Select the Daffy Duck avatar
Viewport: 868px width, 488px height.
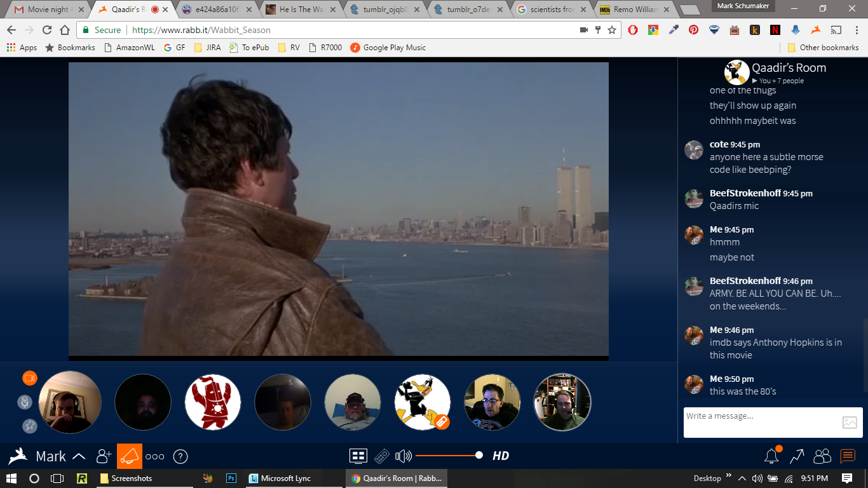tap(423, 402)
